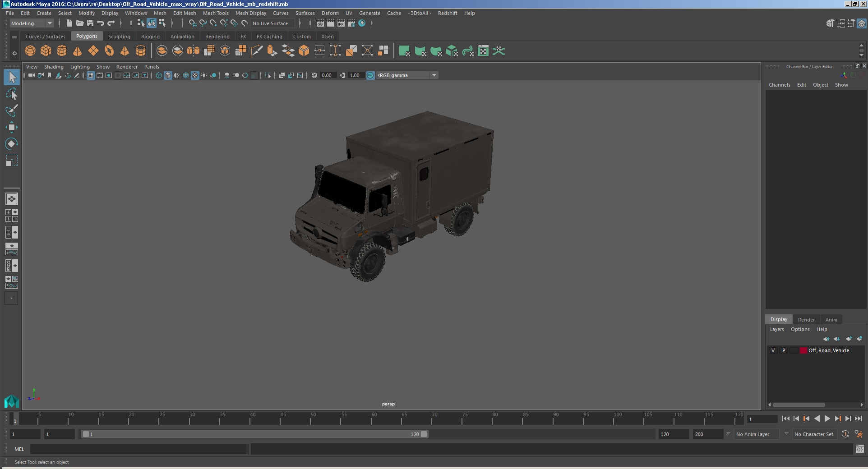Create a polygon cube from the shelf
The image size is (868, 469).
(46, 51)
